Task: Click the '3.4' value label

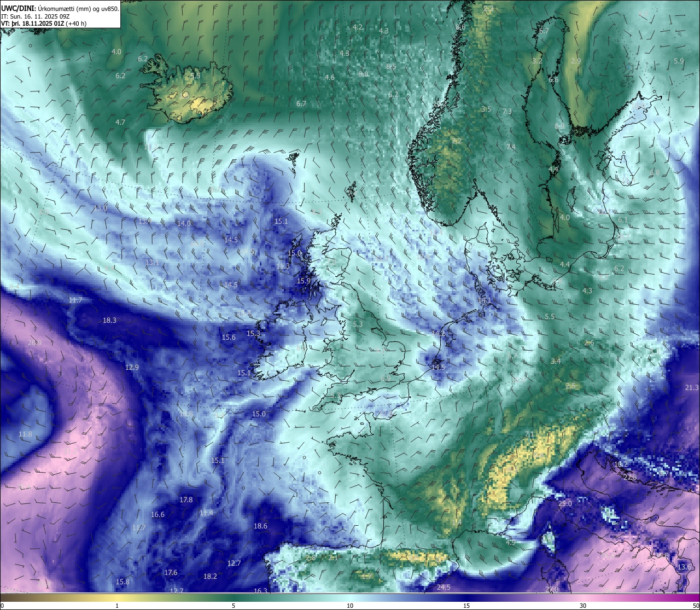Action: pos(556,362)
